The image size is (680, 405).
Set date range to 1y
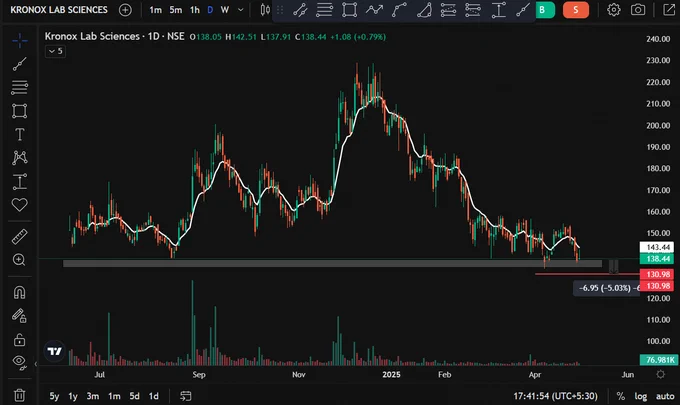click(x=73, y=396)
